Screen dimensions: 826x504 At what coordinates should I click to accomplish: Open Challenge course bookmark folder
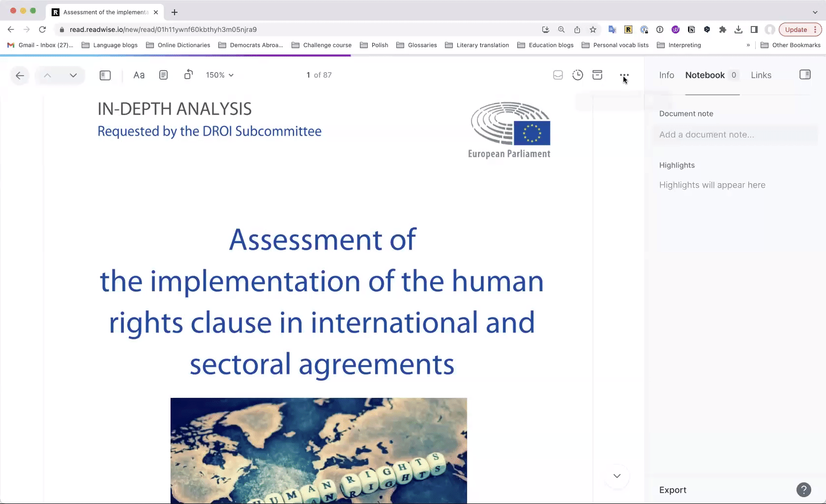point(322,45)
